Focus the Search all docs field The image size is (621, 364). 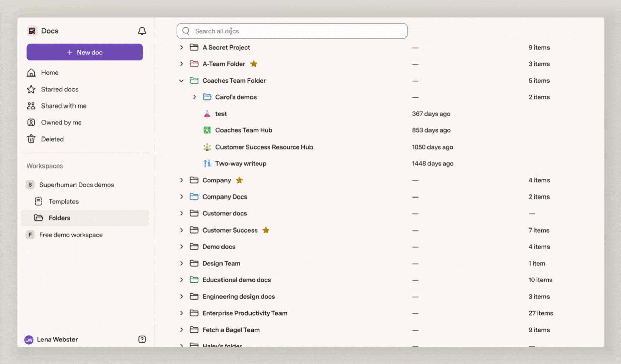point(292,31)
